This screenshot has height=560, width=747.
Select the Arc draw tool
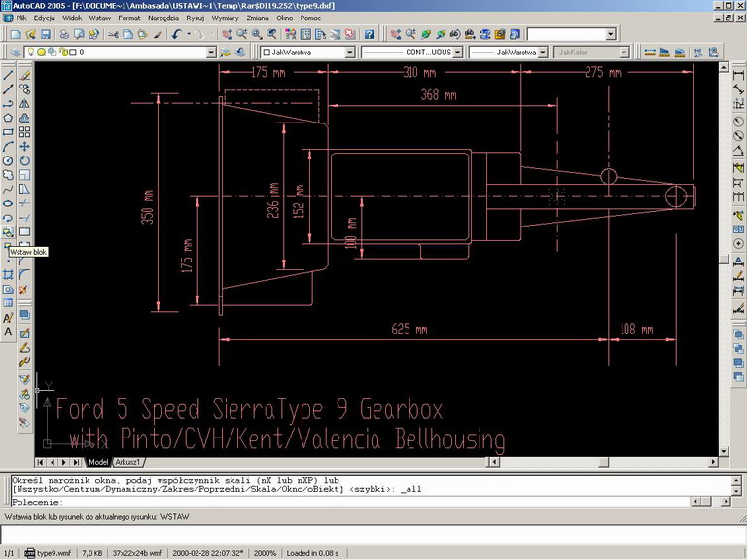(x=8, y=146)
